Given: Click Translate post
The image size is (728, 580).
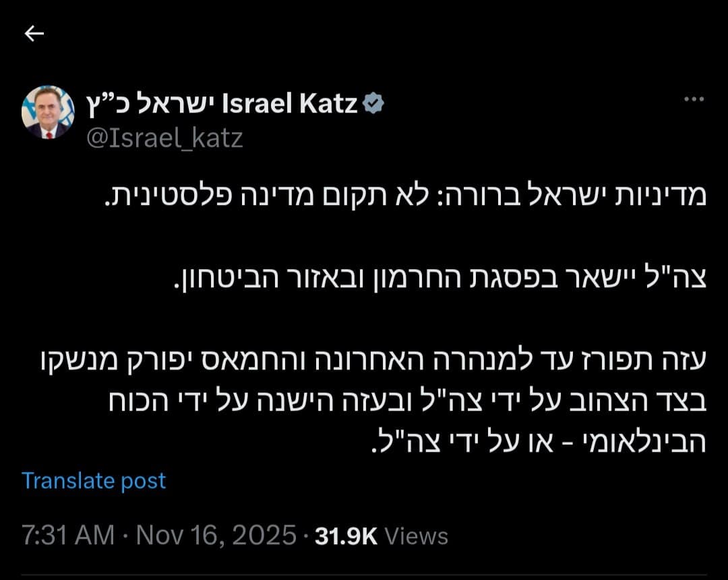Looking at the screenshot, I should click(94, 481).
